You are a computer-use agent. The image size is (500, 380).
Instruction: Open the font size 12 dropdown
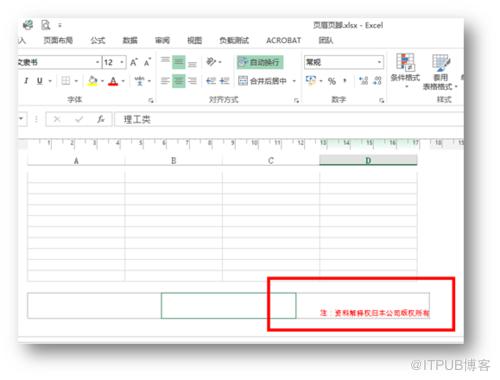[122, 62]
